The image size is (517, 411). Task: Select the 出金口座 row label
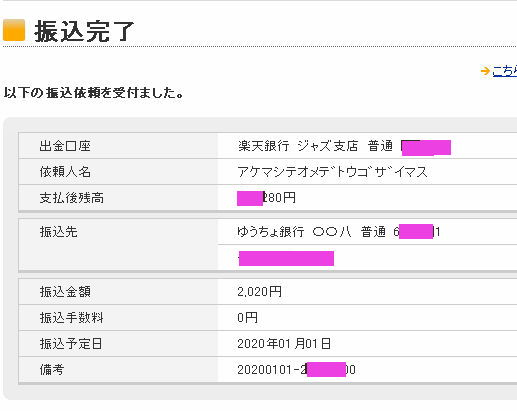(65, 146)
